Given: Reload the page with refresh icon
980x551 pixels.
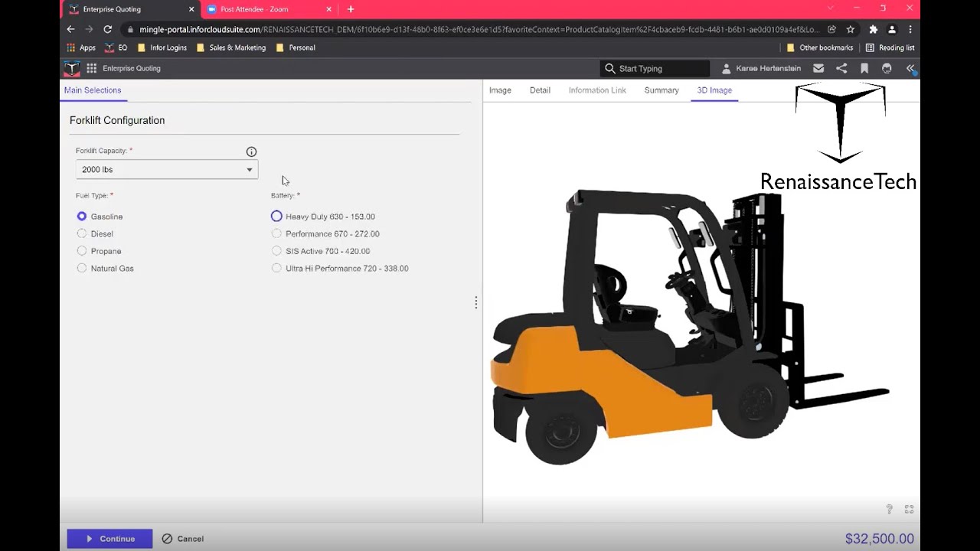Looking at the screenshot, I should point(107,29).
